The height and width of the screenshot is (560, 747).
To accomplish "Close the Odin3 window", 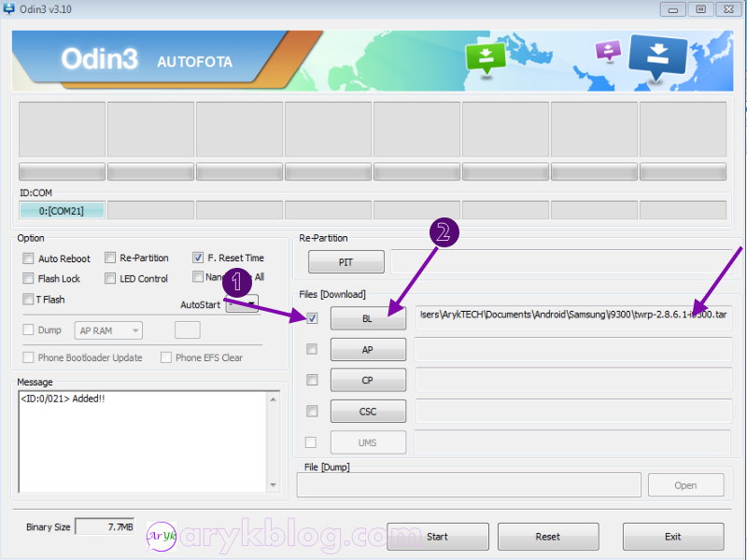I will point(728,9).
